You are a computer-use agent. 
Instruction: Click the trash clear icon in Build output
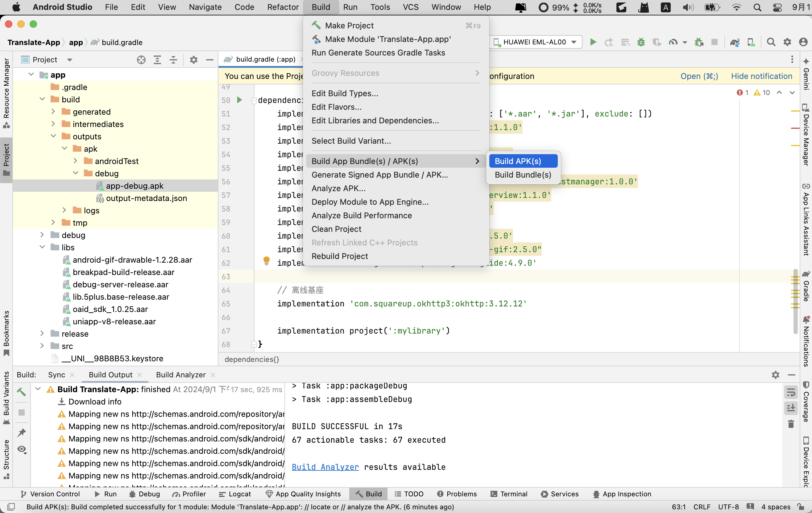pyautogui.click(x=791, y=424)
